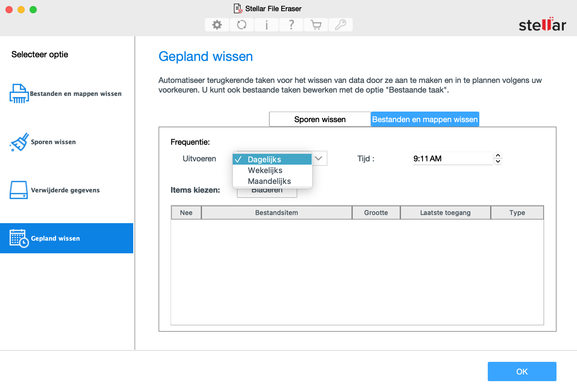This screenshot has width=577, height=392.
Task: Choose Wekelijks from the frequency list
Action: (x=272, y=170)
